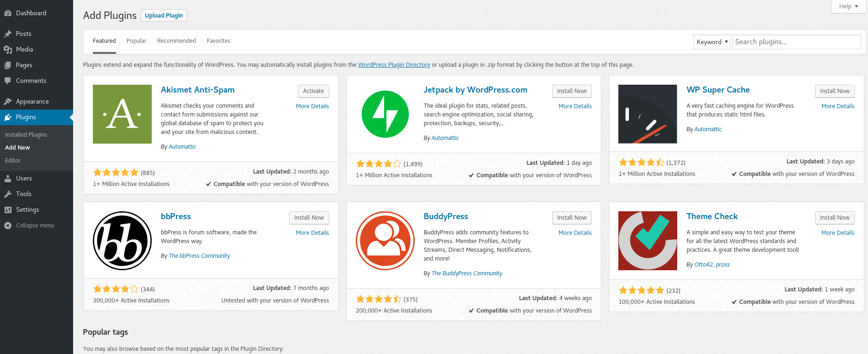868x354 pixels.
Task: Click the Tools wrench icon
Action: pyautogui.click(x=8, y=194)
